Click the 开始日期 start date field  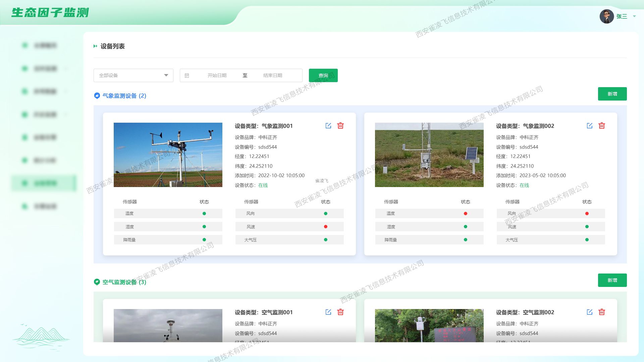(x=217, y=75)
